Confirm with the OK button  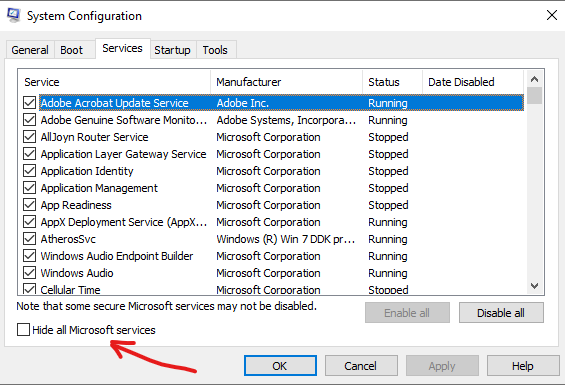pyautogui.click(x=280, y=366)
